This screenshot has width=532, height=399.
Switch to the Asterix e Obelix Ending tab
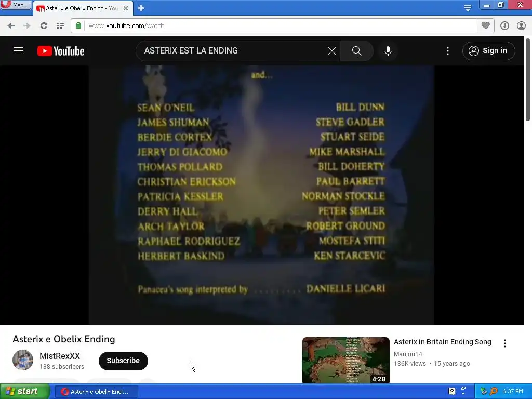[82, 8]
